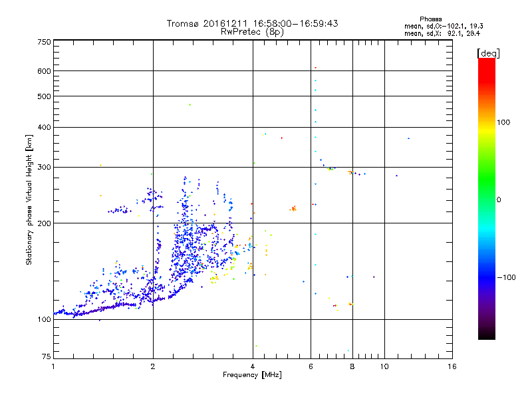Image resolution: width=532 pixels, height=399 pixels.
Task: Click the y-axis tick label '100'
Action: (x=44, y=319)
